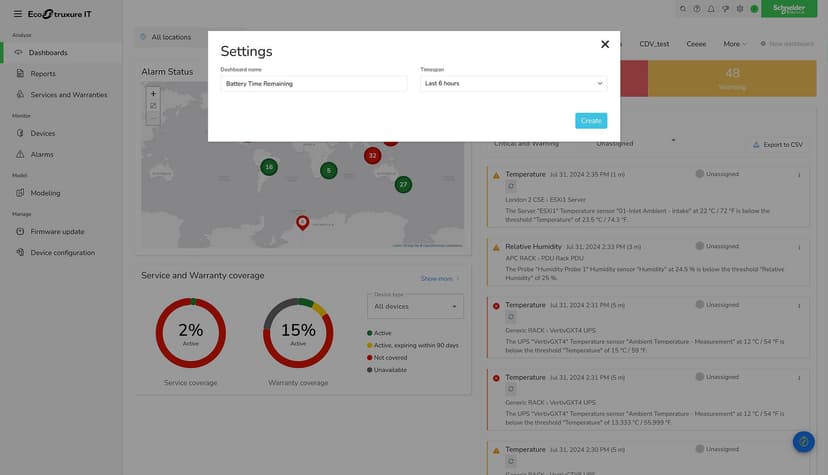Image resolution: width=828 pixels, height=475 pixels.
Task: Open Alarms in the sidebar
Action: pos(42,155)
